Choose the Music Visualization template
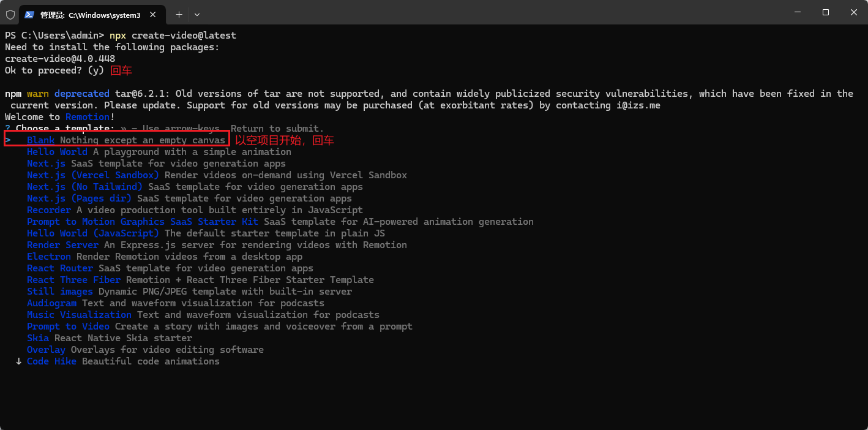The image size is (868, 430). coord(79,315)
